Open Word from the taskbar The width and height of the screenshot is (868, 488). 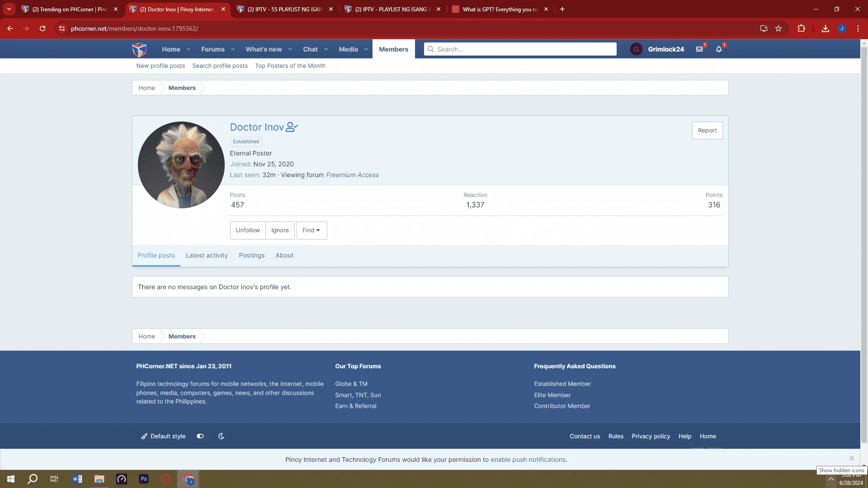[77, 479]
